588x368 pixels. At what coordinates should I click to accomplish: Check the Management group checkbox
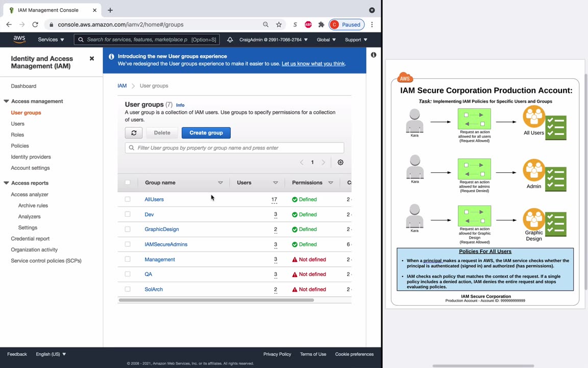point(128,259)
